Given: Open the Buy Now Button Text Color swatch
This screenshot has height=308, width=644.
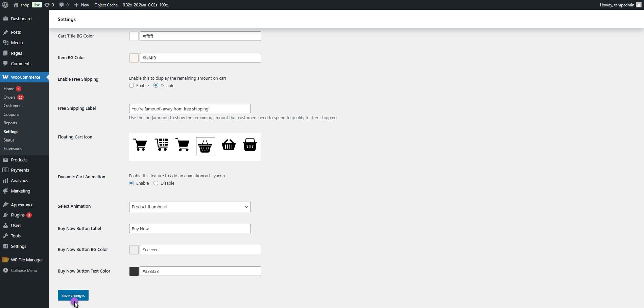Looking at the screenshot, I should point(134,271).
